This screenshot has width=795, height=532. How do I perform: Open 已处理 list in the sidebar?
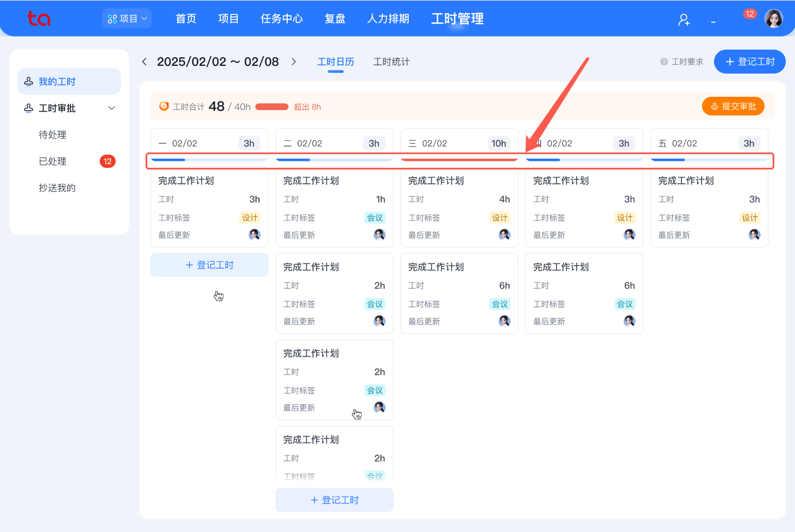point(53,161)
